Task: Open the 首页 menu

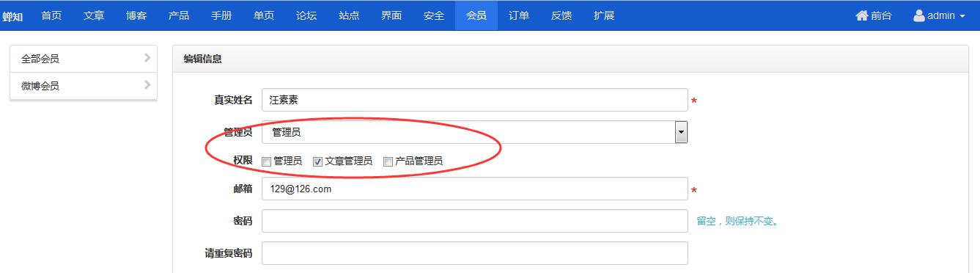Action: 51,15
